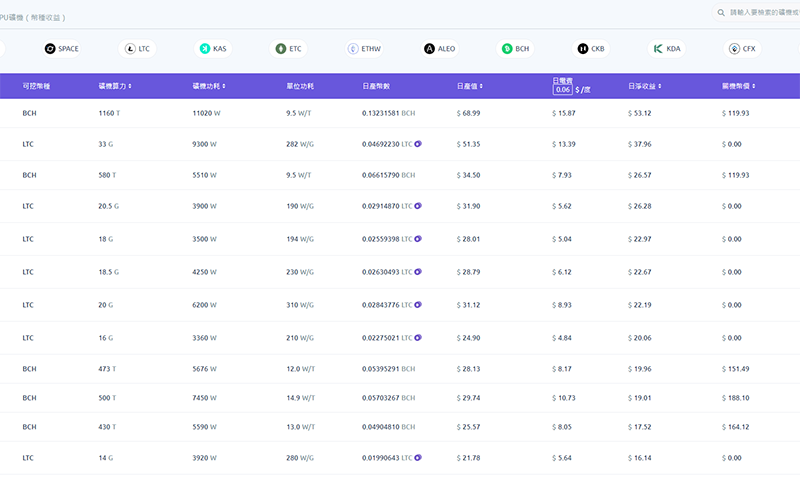Click the green BCH coin icon
The height and width of the screenshot is (477, 800).
point(507,48)
